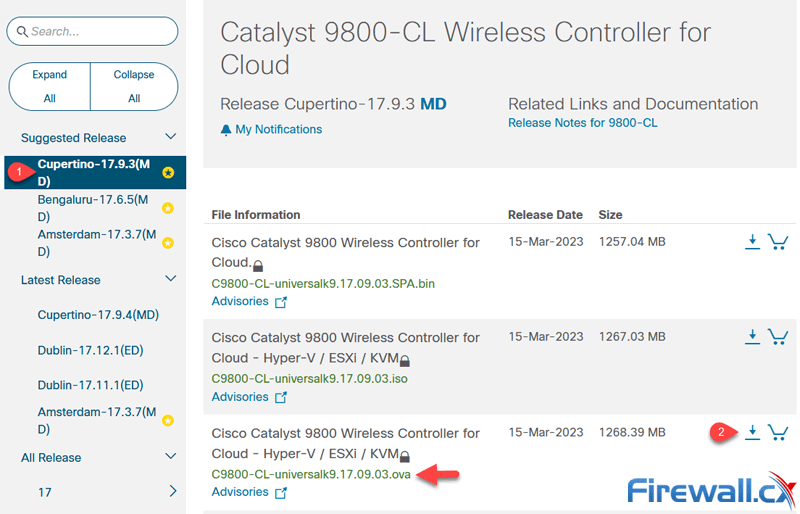Image resolution: width=800 pixels, height=514 pixels.
Task: Click the Collapse All button
Action: pos(134,86)
